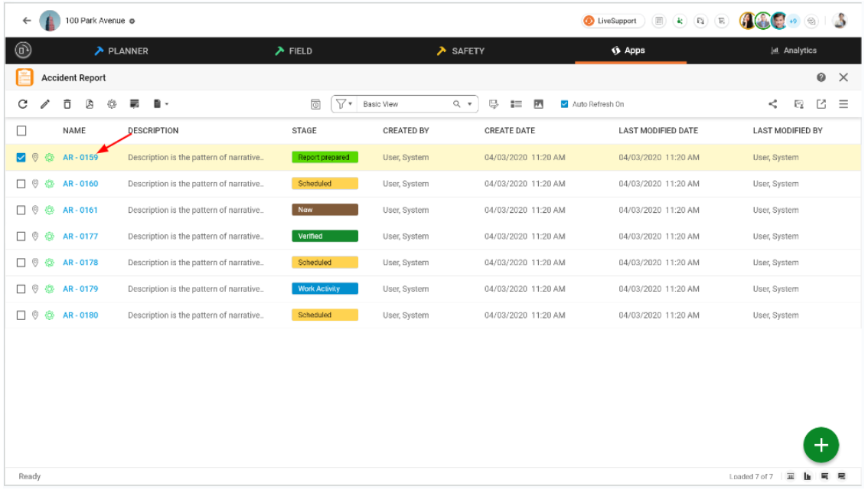Export selected record to PDF

[89, 104]
